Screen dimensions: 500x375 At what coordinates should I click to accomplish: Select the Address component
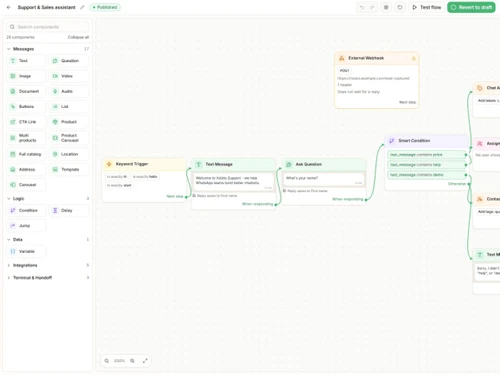(x=26, y=170)
